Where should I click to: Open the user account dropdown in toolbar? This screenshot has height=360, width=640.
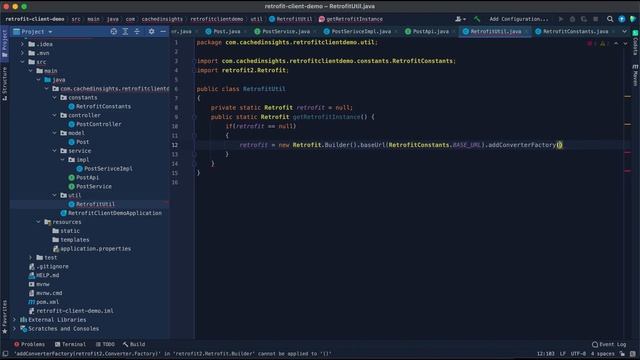[x=460, y=19]
